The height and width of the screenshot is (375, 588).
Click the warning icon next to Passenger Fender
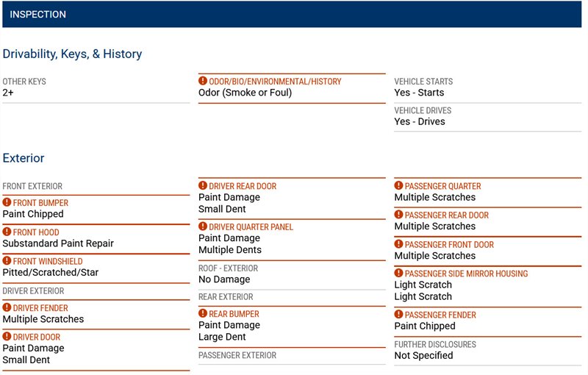[399, 315]
